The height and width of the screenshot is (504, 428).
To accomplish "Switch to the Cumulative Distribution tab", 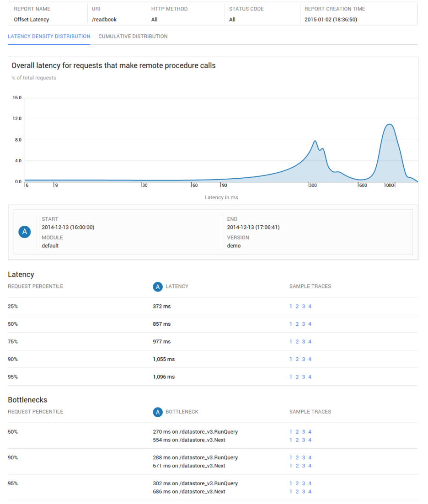I will click(x=133, y=36).
